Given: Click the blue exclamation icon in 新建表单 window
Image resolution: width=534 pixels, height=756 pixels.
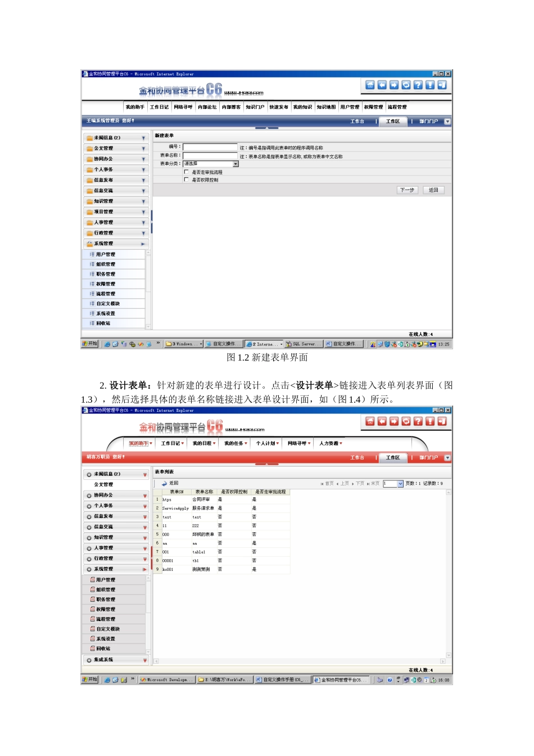Looking at the screenshot, I should 430,85.
